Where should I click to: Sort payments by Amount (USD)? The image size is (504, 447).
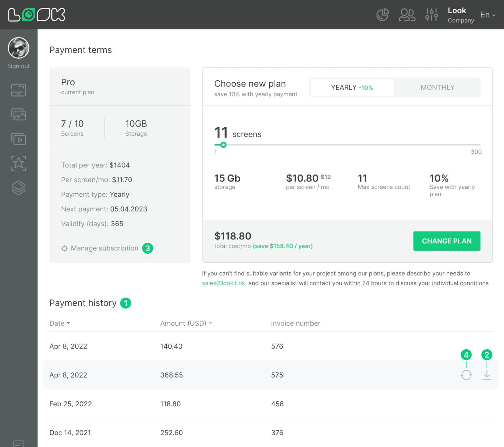(x=186, y=323)
